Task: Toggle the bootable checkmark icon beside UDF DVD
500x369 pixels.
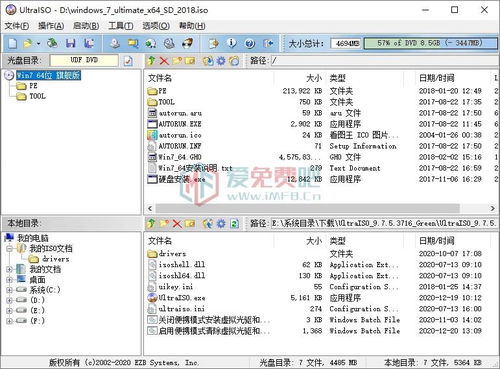Action: (128, 61)
